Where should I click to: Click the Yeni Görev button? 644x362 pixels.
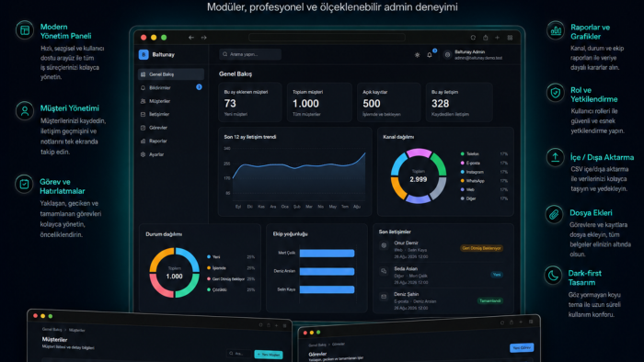point(522,347)
